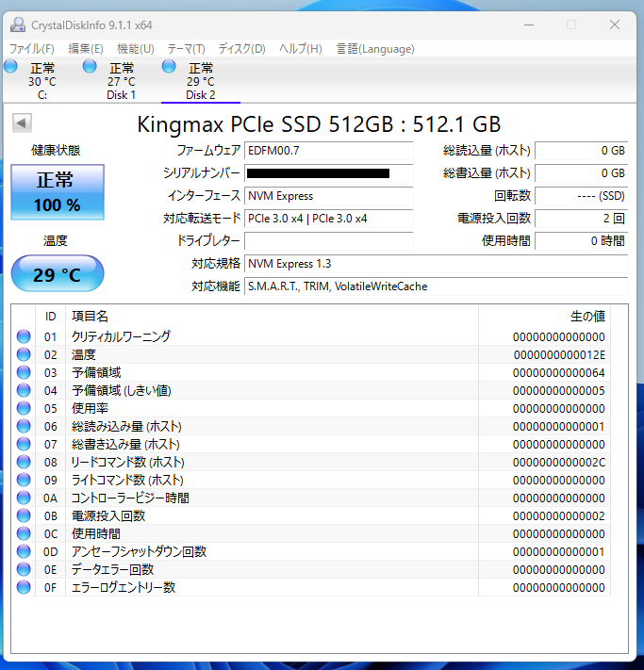Click the firmware field EDFM00.7
Screen dimensions: 644x670
(328, 151)
